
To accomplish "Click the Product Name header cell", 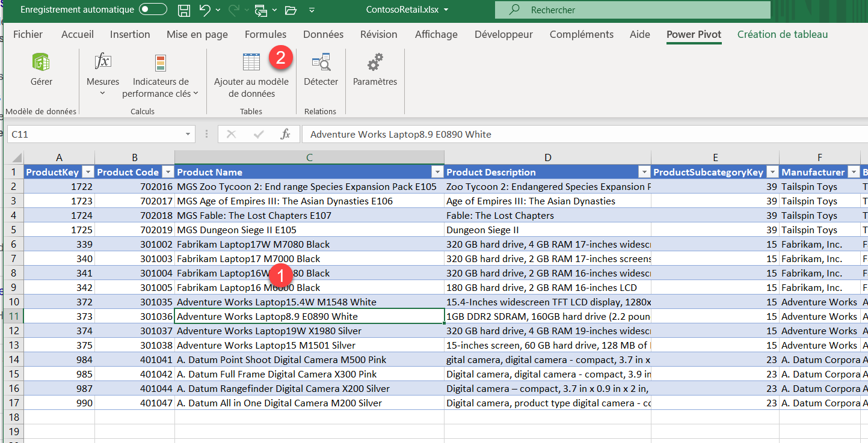I will [309, 172].
